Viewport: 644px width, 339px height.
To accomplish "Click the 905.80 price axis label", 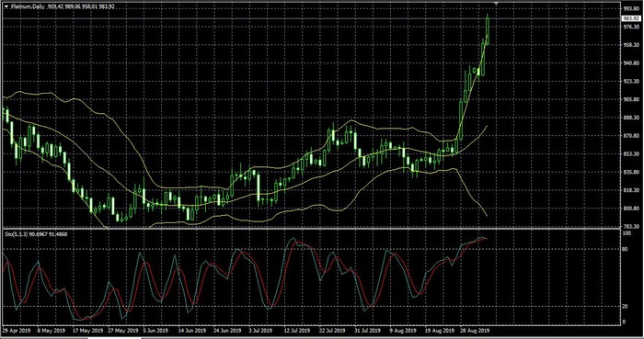I will tap(632, 99).
